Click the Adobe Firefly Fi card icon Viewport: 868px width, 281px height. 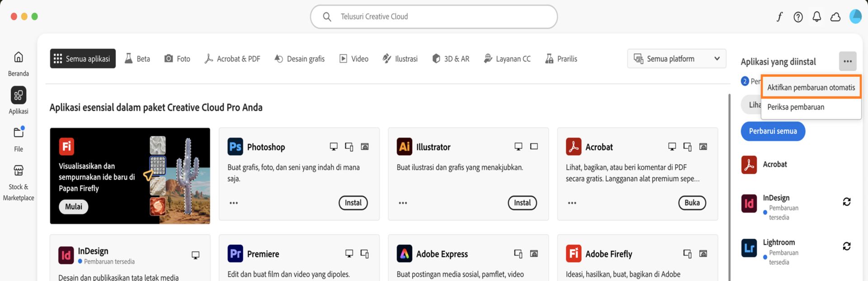coord(574,253)
